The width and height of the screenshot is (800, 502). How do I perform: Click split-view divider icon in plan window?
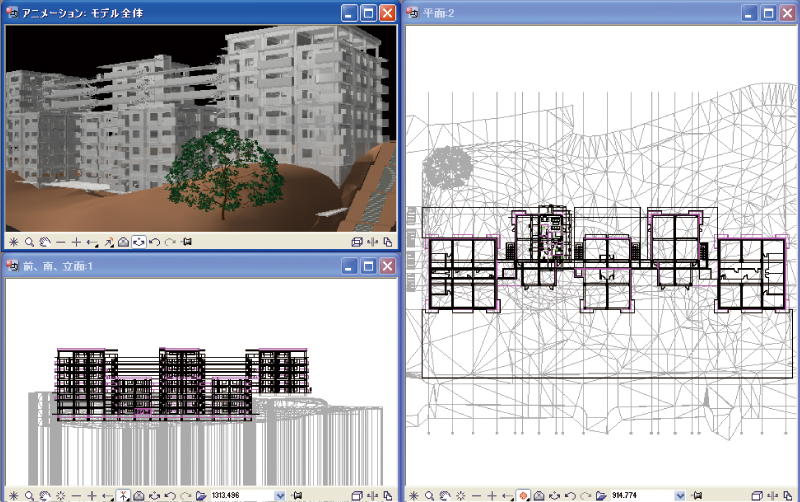tap(772, 495)
